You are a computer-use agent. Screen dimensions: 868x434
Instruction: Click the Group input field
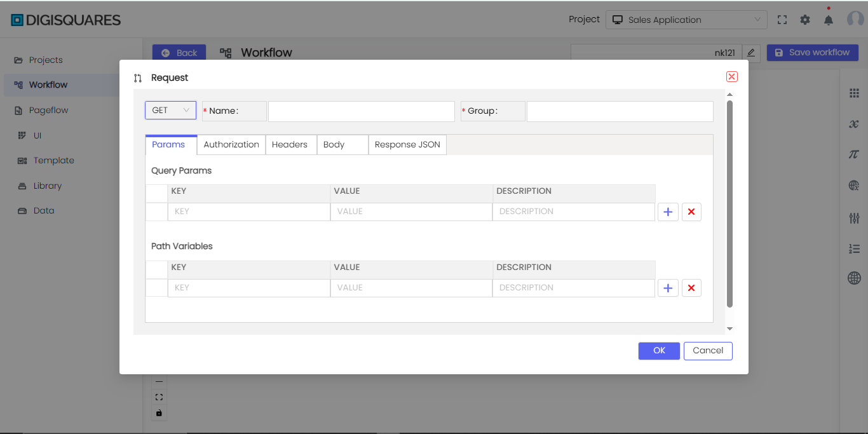click(x=620, y=111)
